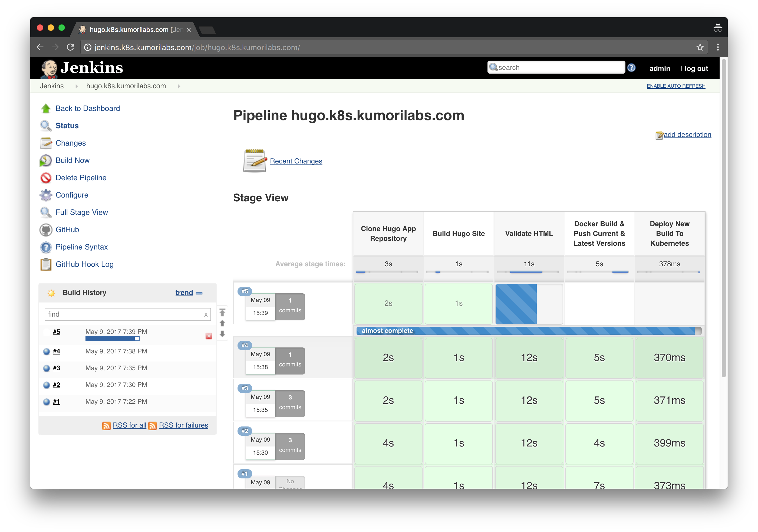This screenshot has width=758, height=532.
Task: Click the GitHub Hook Log clipboard icon
Action: (46, 265)
